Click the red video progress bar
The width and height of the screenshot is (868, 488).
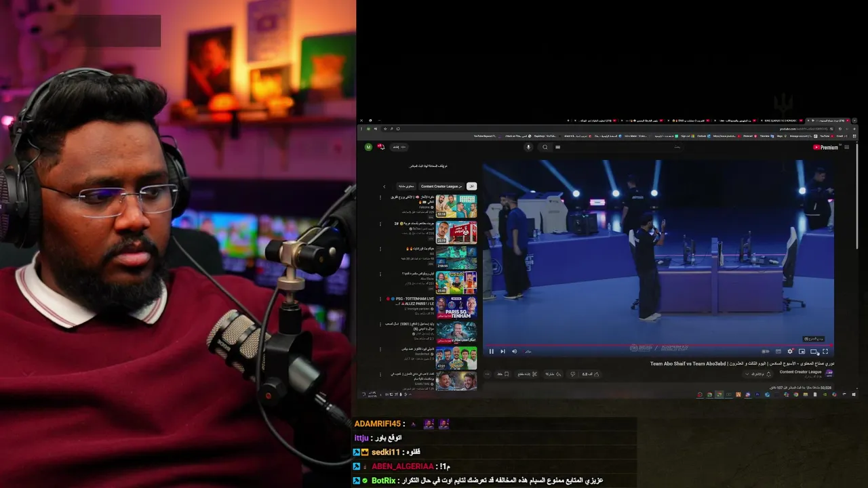(658, 345)
